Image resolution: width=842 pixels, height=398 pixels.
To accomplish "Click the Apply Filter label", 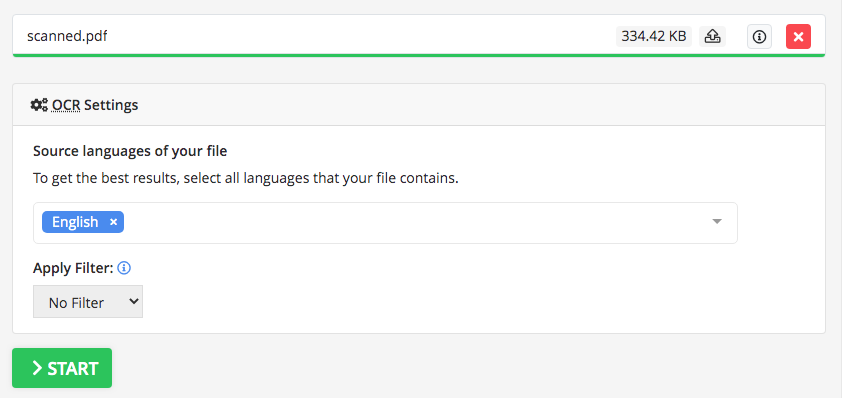I will pyautogui.click(x=73, y=267).
